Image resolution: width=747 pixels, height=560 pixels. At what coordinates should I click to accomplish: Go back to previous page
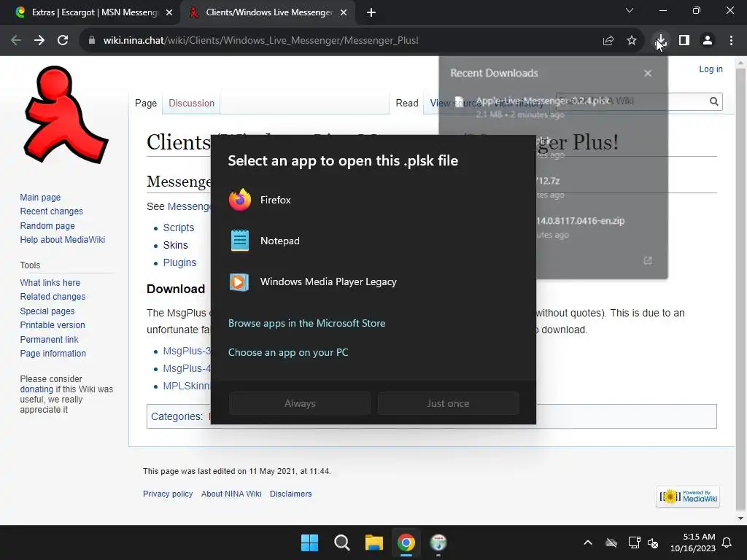(16, 41)
